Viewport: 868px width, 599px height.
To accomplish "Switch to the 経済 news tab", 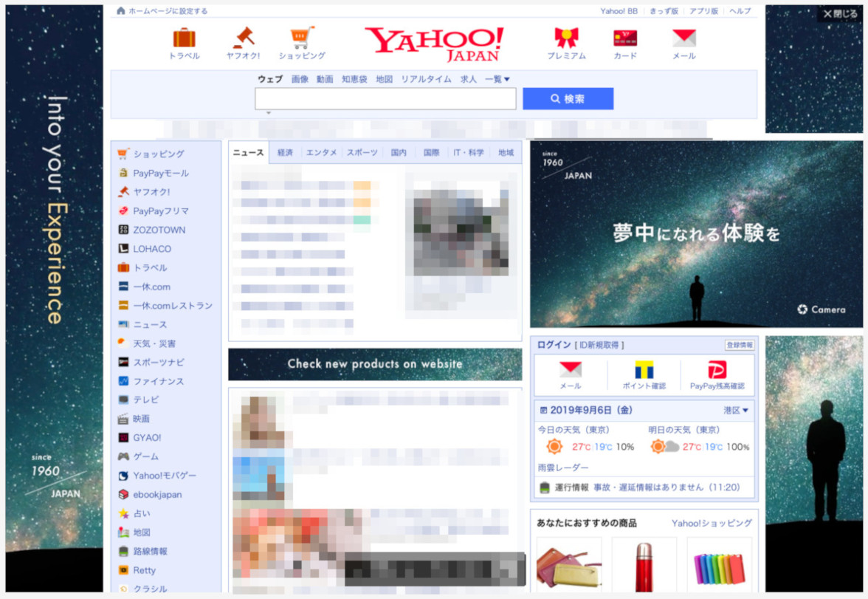I will click(285, 152).
